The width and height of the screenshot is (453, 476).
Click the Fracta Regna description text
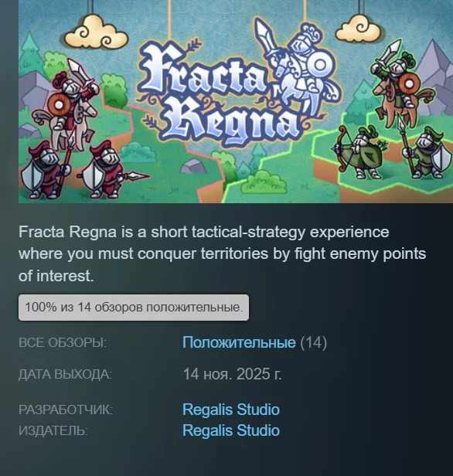223,253
